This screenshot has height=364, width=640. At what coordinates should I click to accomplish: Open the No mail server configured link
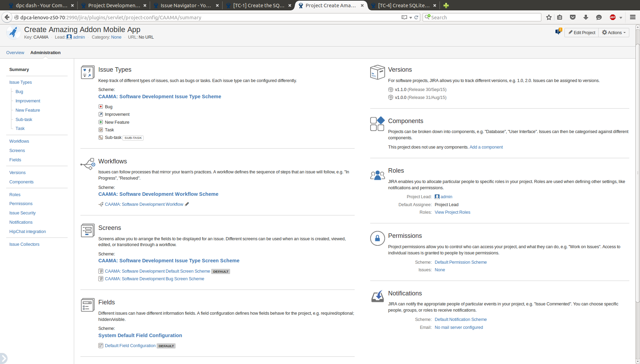pos(459,327)
